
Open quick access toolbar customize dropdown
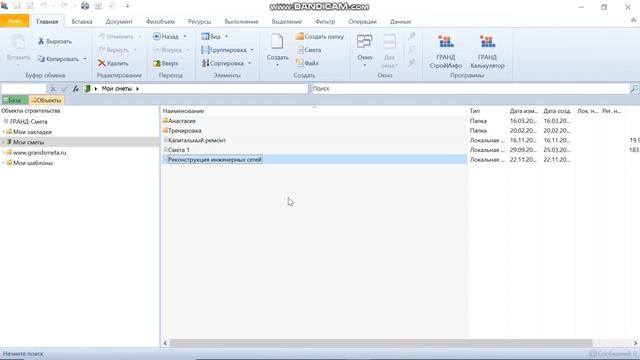point(127,6)
